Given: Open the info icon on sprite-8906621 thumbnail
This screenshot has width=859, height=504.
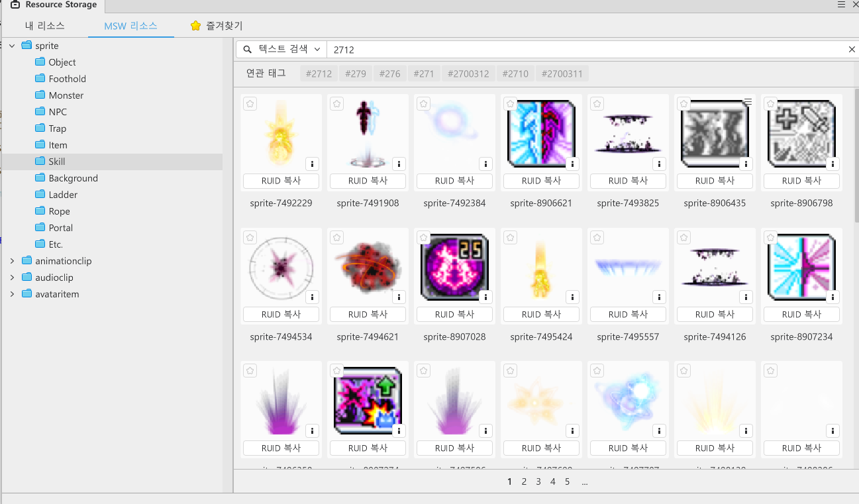Looking at the screenshot, I should pos(572,164).
